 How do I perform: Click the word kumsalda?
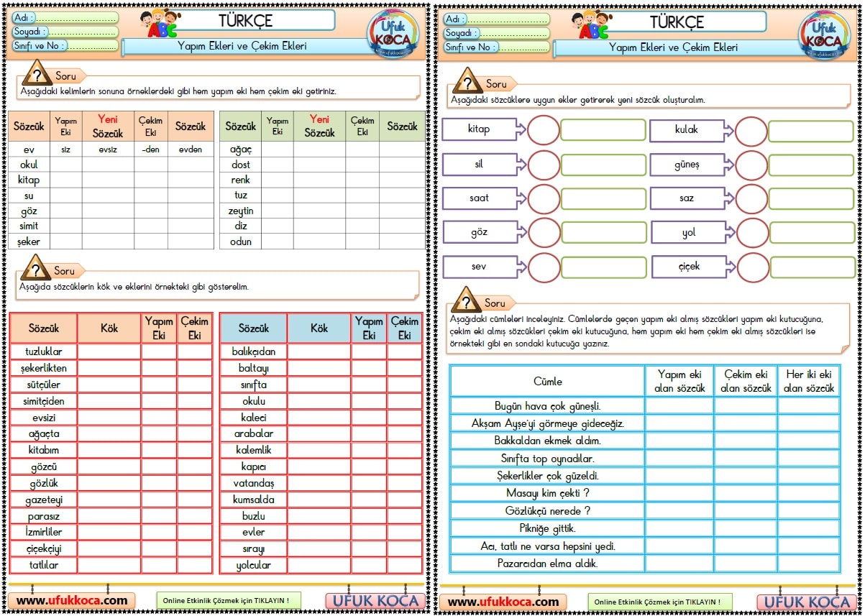pyautogui.click(x=254, y=499)
